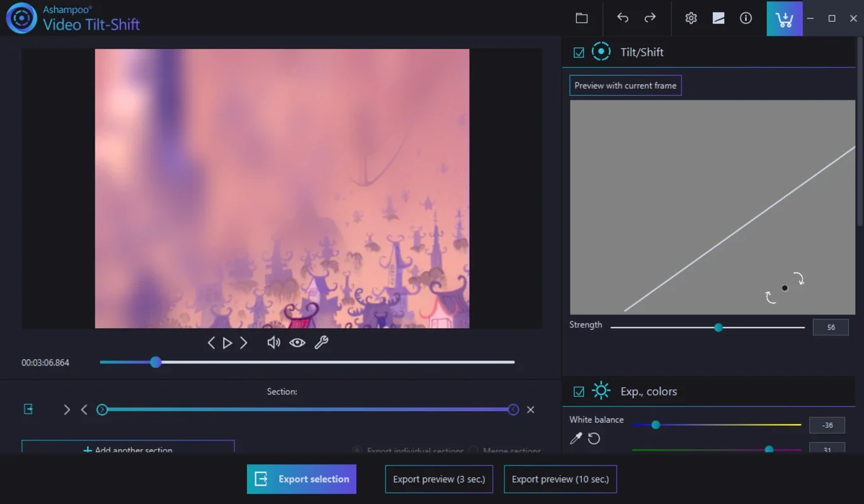864x504 pixels.
Task: Click the section end handle
Action: 514,409
